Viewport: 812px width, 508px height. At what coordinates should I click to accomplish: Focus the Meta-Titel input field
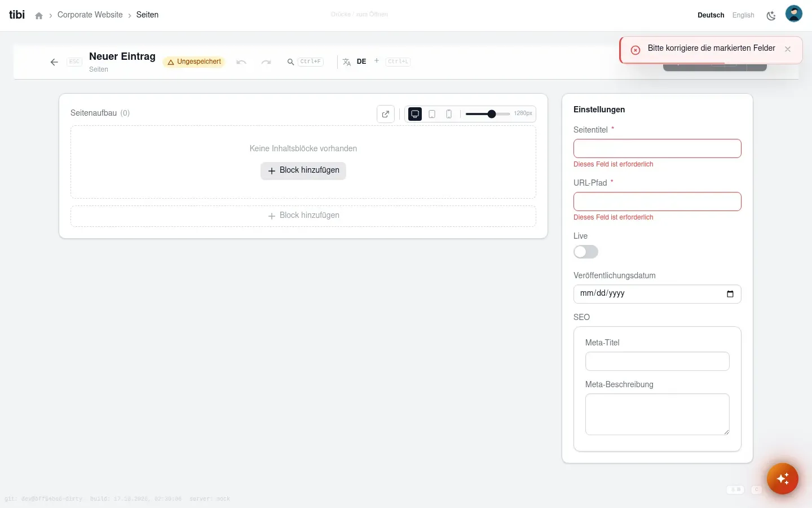[x=657, y=361]
